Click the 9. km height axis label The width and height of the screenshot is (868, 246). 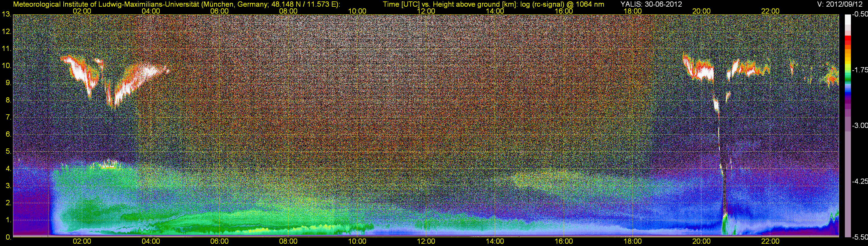[9, 83]
